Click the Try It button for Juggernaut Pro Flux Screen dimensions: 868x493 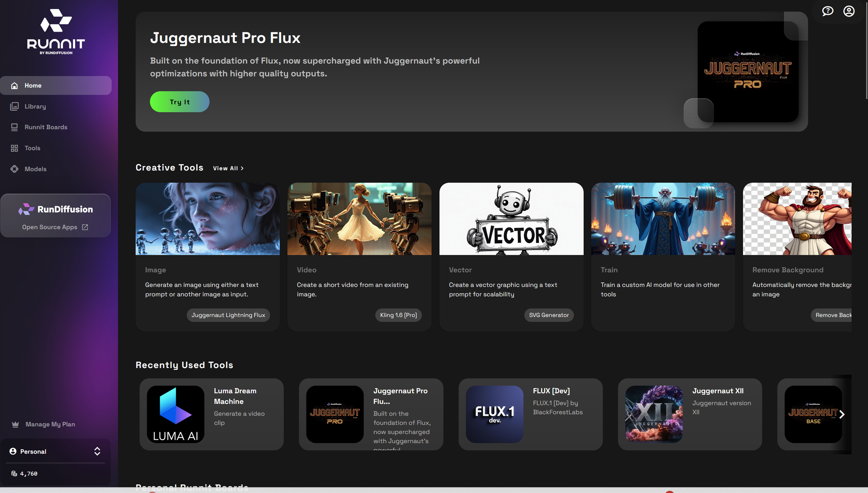pos(179,101)
